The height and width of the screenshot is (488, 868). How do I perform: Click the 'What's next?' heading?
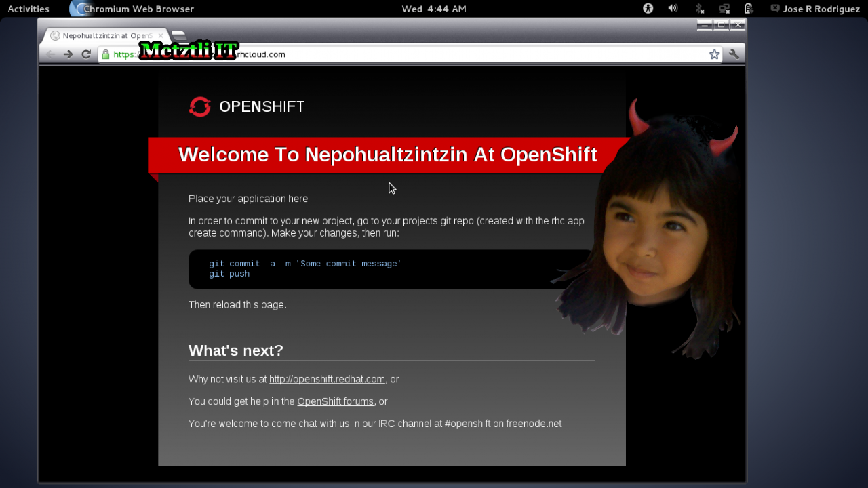click(236, 350)
